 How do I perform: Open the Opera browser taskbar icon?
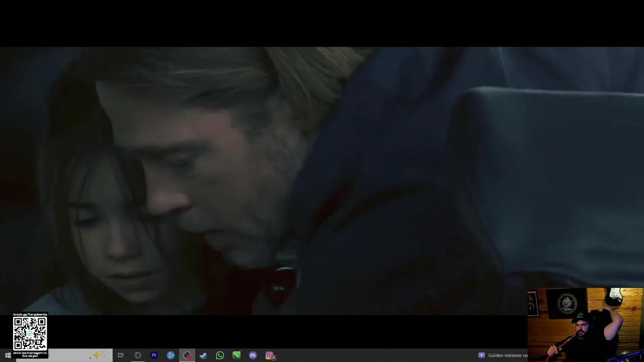(138, 355)
